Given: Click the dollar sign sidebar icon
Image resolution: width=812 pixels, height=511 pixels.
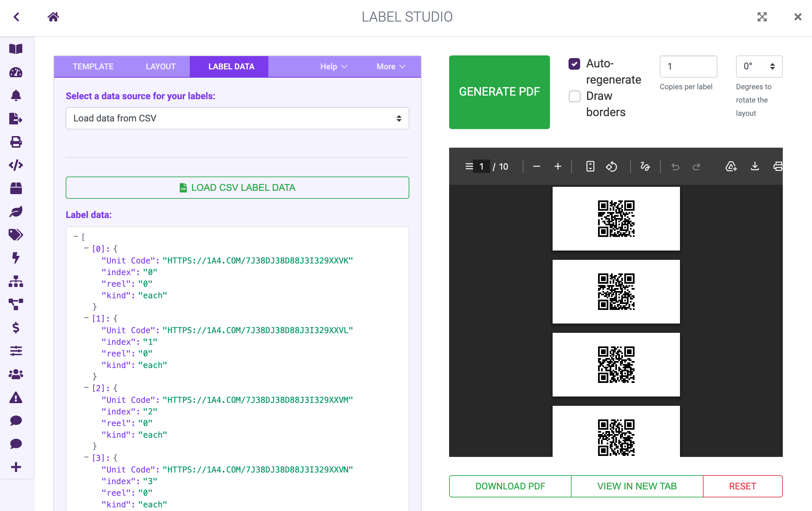Looking at the screenshot, I should 16,328.
